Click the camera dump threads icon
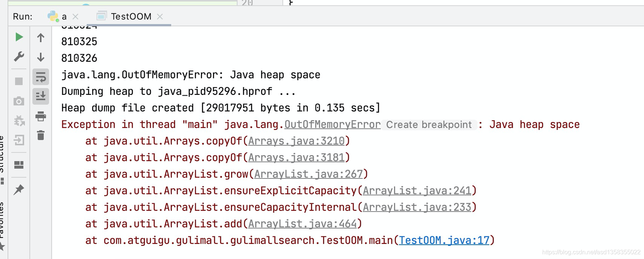Screen dimensions: 644x259 coord(19,101)
